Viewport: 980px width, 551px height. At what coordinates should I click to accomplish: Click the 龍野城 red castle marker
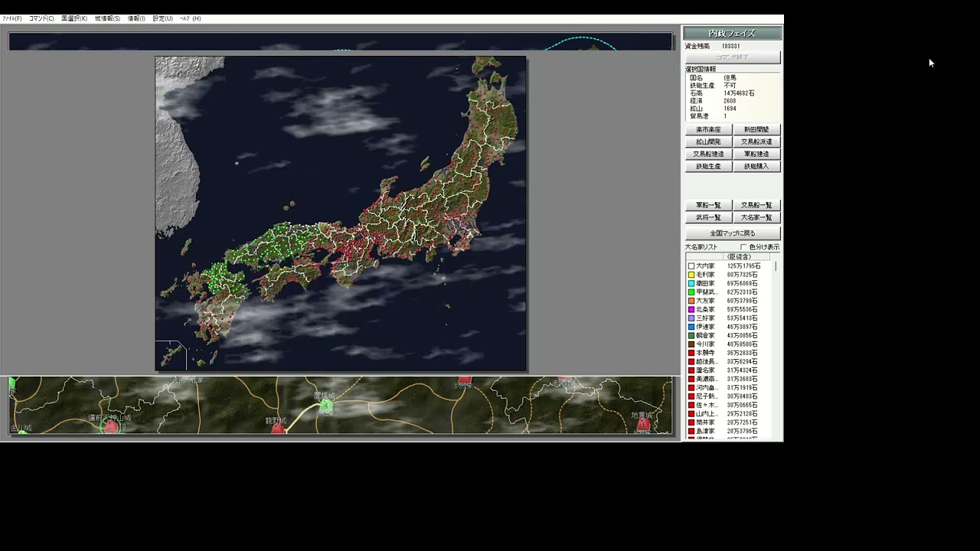click(x=277, y=429)
